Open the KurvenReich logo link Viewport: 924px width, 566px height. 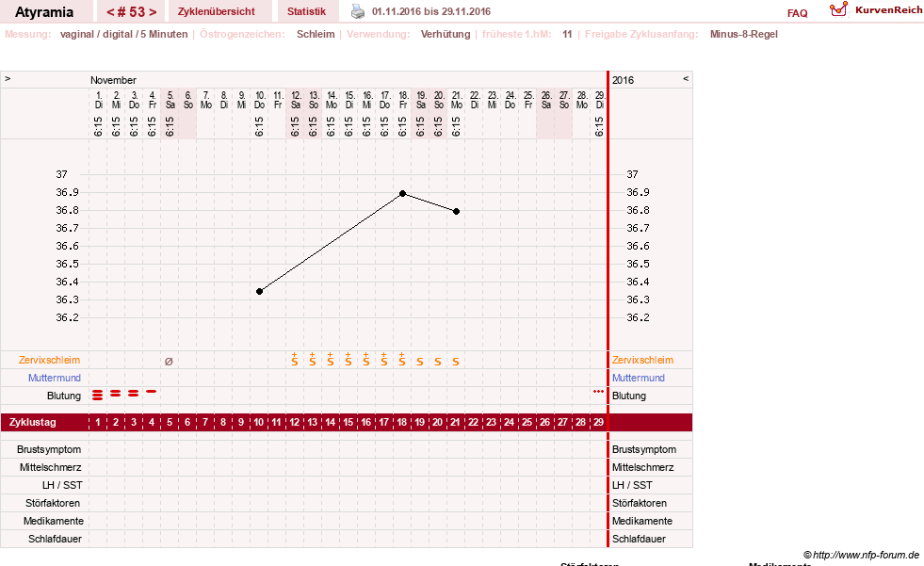click(x=876, y=10)
